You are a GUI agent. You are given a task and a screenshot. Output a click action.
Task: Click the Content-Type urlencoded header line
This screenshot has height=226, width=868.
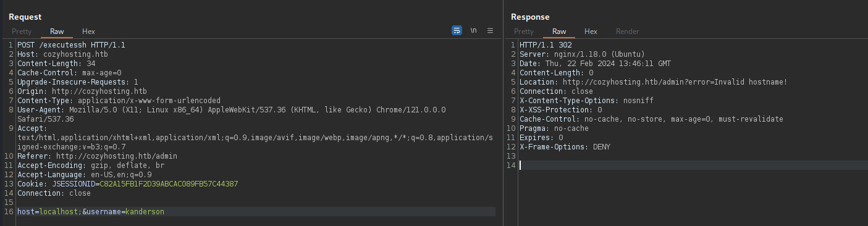click(x=119, y=101)
